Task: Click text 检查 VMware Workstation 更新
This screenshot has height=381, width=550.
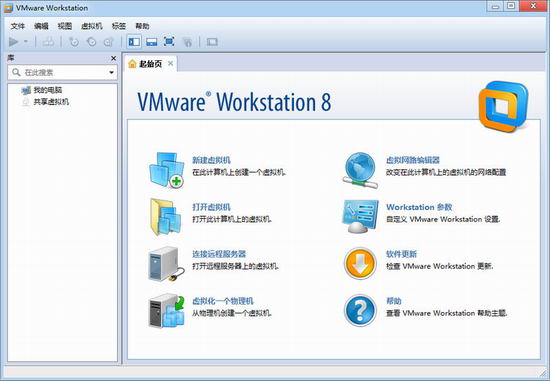Action: pos(440,266)
